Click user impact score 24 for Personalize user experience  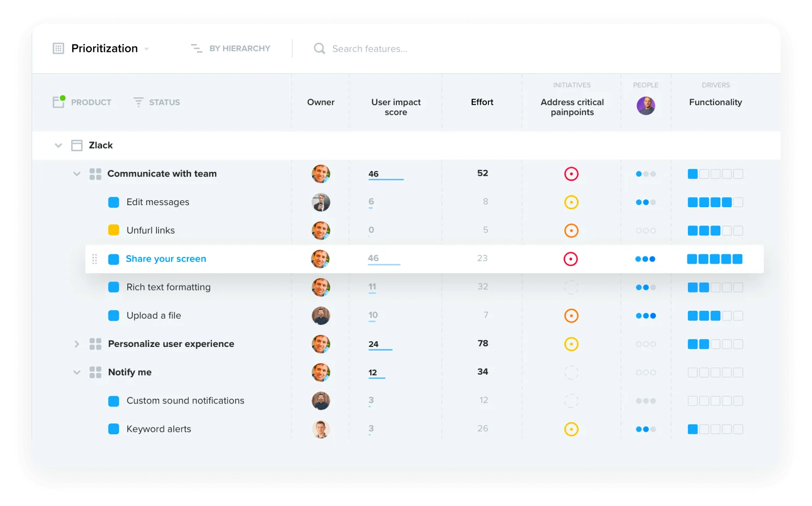[x=373, y=344]
